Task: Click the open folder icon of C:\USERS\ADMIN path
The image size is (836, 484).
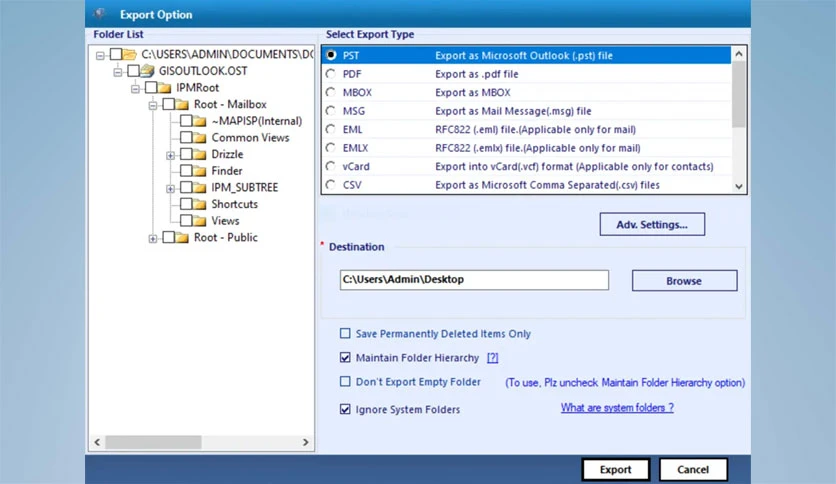Action: click(130, 54)
